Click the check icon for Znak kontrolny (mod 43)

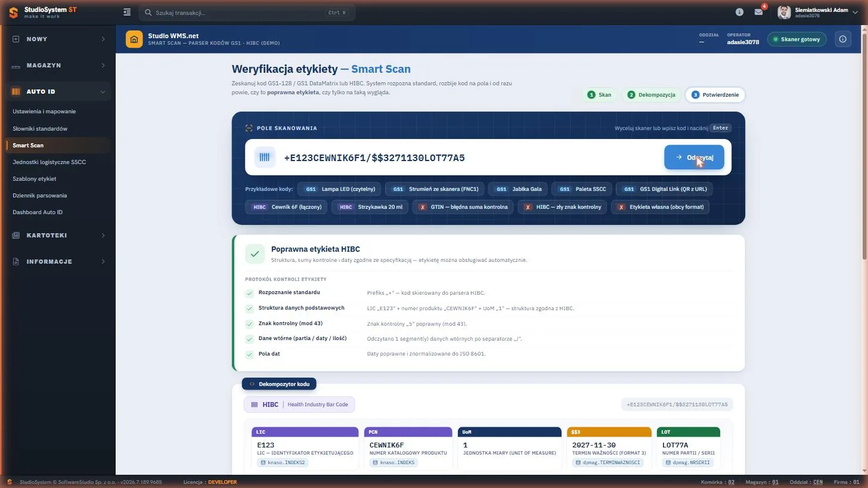250,324
